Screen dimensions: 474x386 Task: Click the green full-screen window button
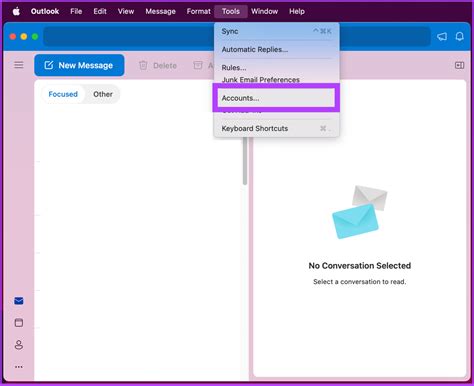tap(35, 37)
